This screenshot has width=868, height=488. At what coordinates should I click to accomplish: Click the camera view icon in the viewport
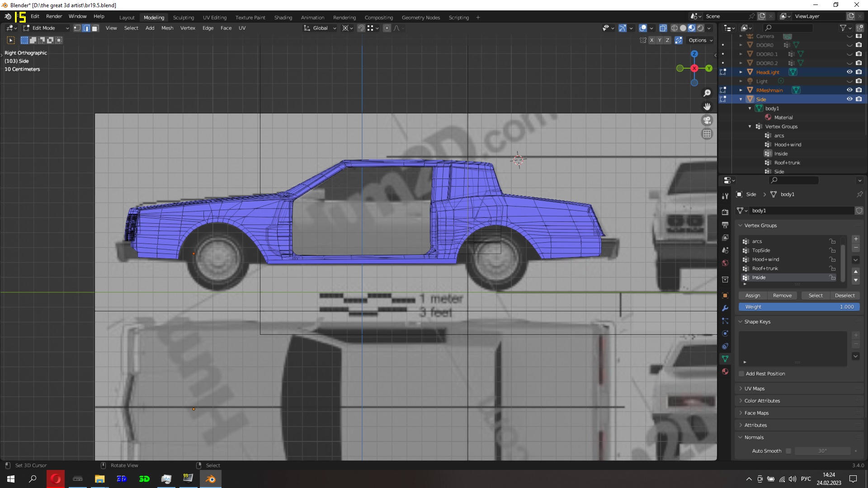click(x=707, y=120)
